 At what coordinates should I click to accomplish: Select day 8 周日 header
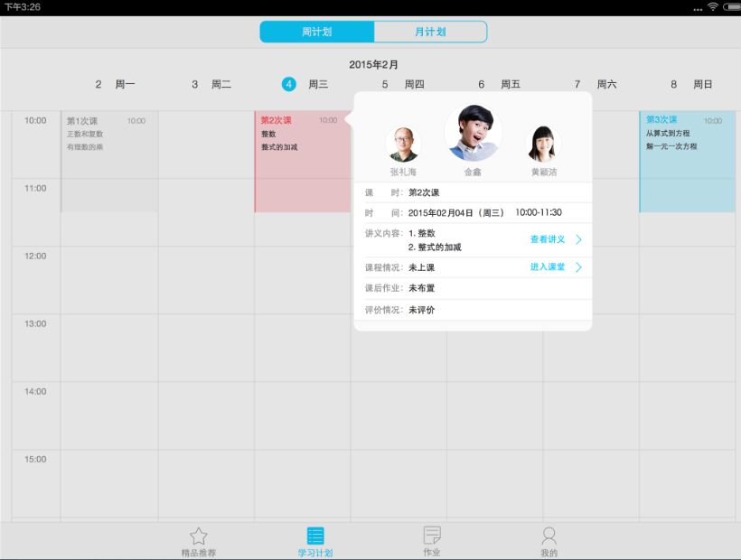click(x=692, y=84)
